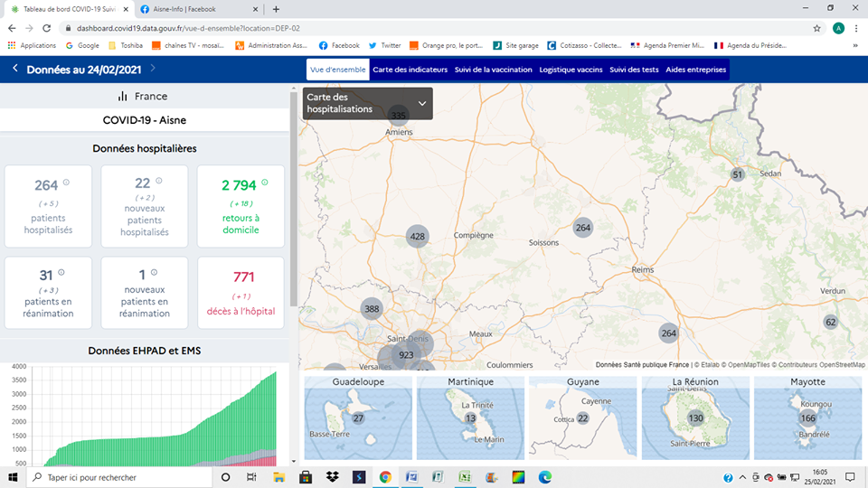Click the 428 hospitalisation marker on the map
Screen dimensions: 868x488
[417, 237]
